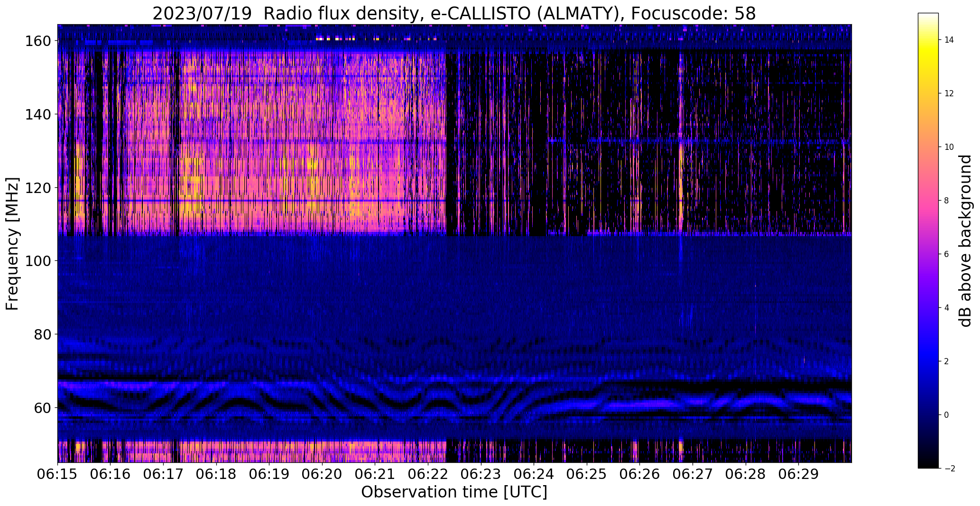Click the '06:17' time axis label
This screenshot has height=506, width=980.
coord(163,475)
